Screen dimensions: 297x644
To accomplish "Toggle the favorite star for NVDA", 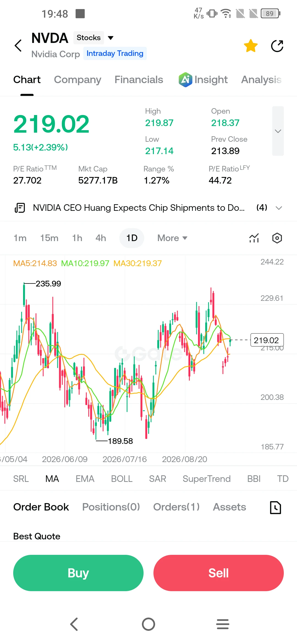I will tap(251, 46).
